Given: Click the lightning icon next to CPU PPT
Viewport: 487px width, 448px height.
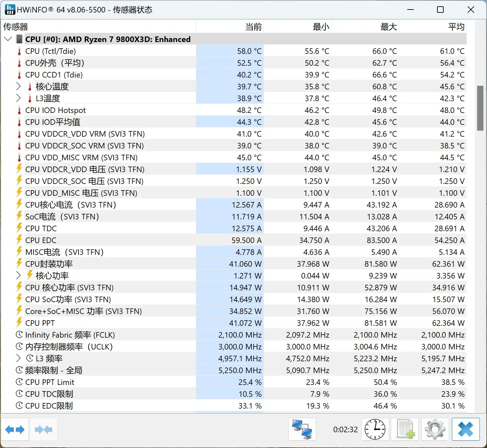Looking at the screenshot, I should 19,323.
